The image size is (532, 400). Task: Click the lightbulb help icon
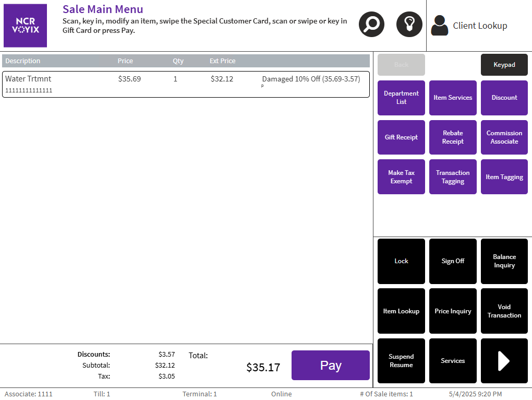[x=409, y=24]
